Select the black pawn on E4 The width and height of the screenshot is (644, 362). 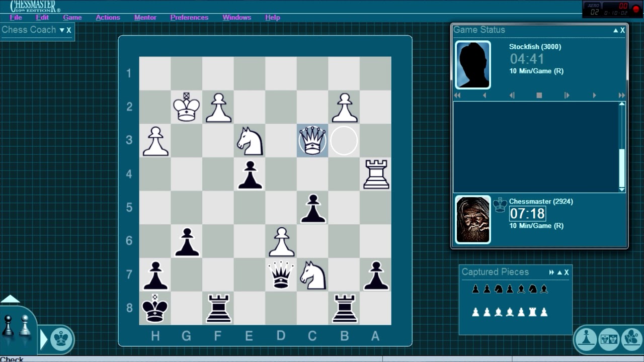(x=250, y=174)
